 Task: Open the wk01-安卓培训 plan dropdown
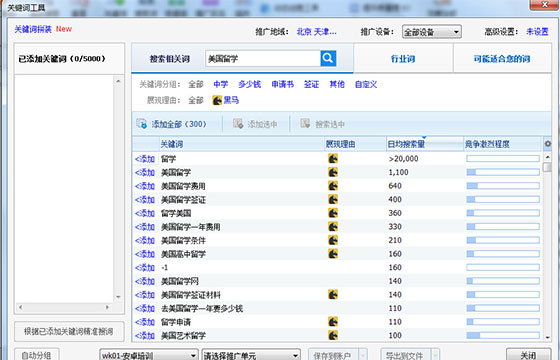point(149,355)
